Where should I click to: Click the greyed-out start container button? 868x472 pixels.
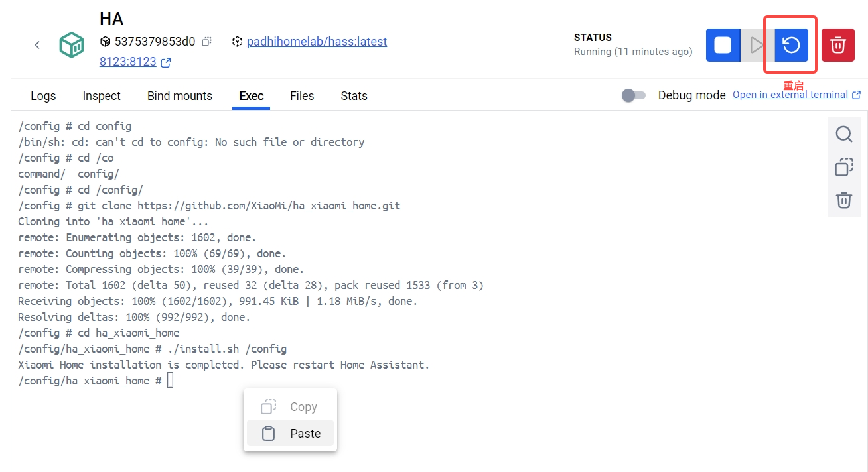pyautogui.click(x=757, y=45)
